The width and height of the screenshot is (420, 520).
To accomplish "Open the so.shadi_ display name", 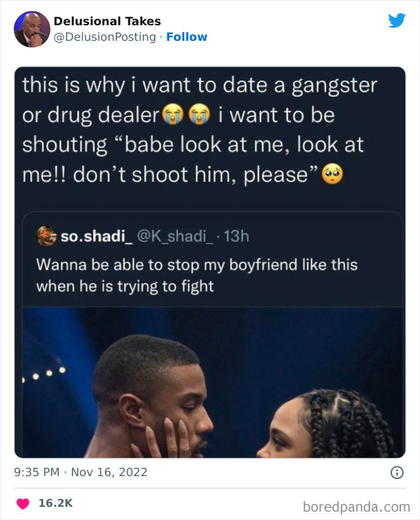I will [97, 236].
